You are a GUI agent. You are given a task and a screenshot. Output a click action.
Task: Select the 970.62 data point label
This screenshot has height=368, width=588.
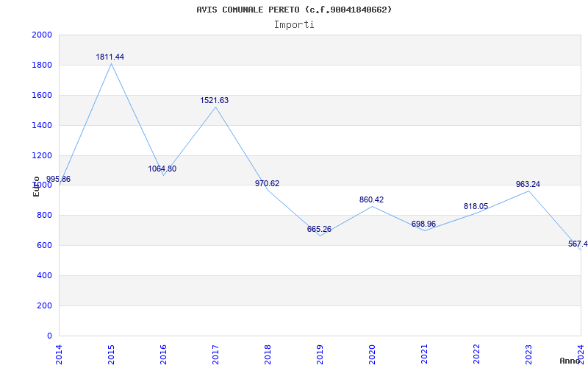(267, 183)
